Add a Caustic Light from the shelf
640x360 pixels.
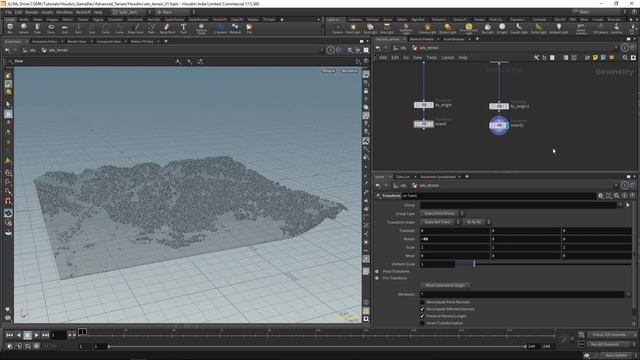pyautogui.click(x=519, y=28)
